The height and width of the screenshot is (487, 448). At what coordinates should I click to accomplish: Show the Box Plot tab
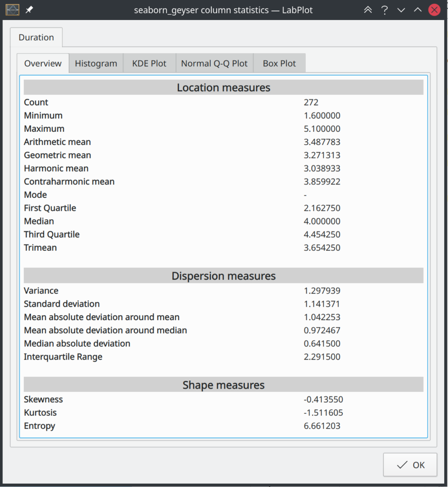click(x=279, y=63)
